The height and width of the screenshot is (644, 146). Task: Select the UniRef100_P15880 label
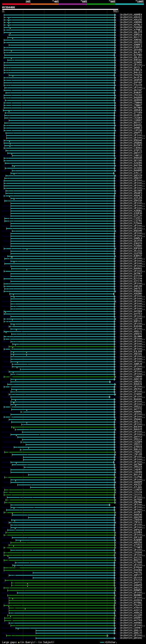point(131,246)
